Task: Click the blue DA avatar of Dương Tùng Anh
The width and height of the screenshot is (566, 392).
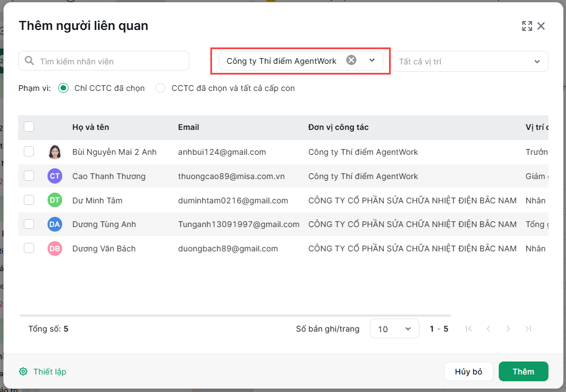Action: click(x=55, y=224)
